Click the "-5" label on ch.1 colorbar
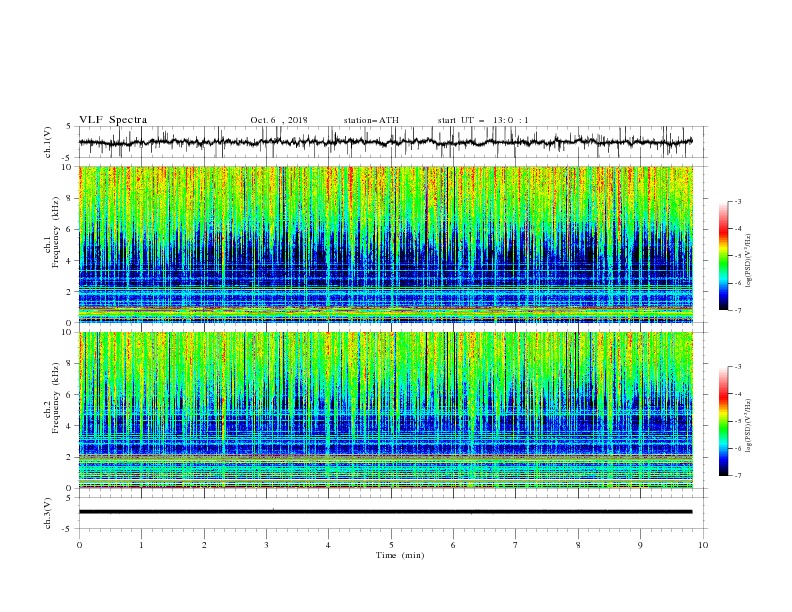 738,256
